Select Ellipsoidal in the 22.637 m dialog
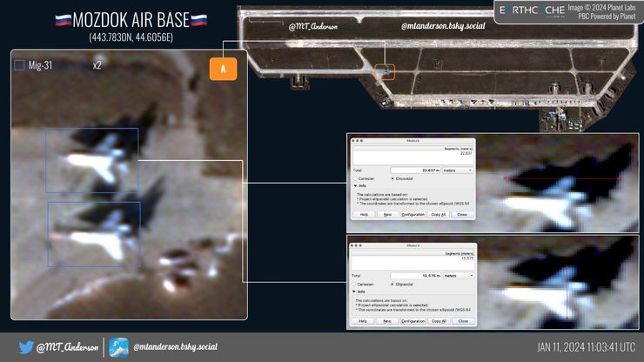 [x=392, y=178]
